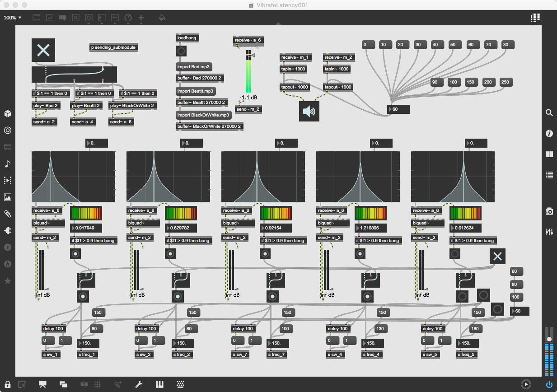Toggle the patcher lock icon

click(x=8, y=384)
